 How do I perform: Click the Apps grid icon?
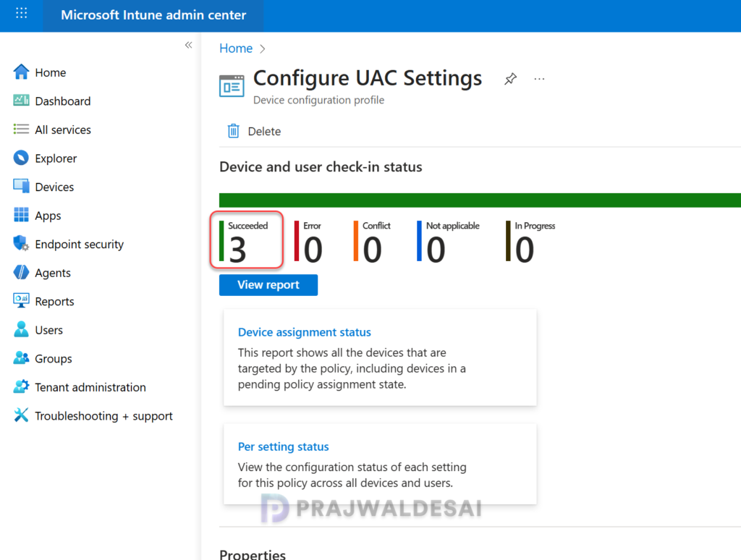[21, 215]
